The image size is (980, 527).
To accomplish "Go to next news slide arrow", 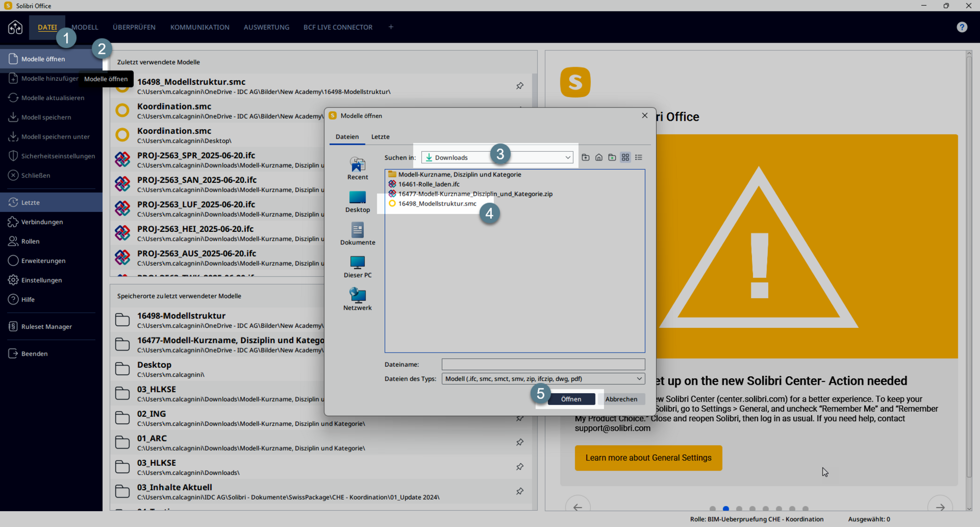I will [940, 508].
